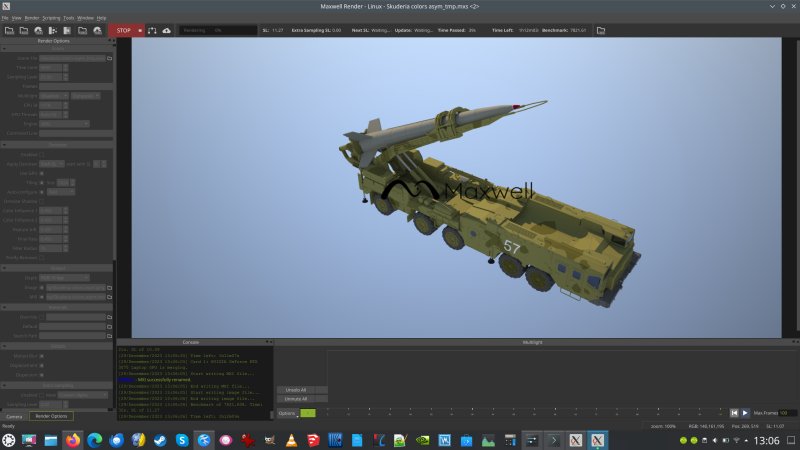Image resolution: width=800 pixels, height=450 pixels.
Task: Click the first open folder toolbar icon
Action: tap(8, 31)
